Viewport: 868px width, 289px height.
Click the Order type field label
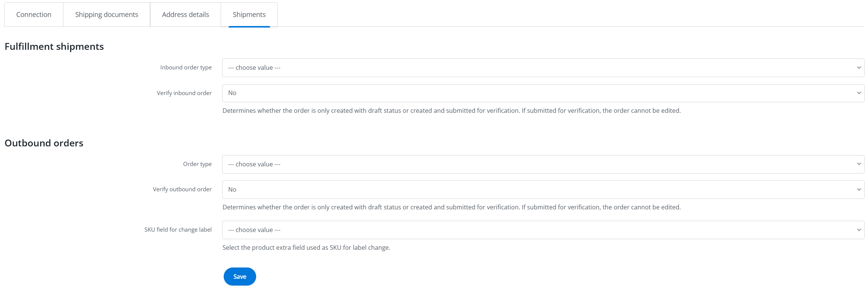pyautogui.click(x=197, y=164)
